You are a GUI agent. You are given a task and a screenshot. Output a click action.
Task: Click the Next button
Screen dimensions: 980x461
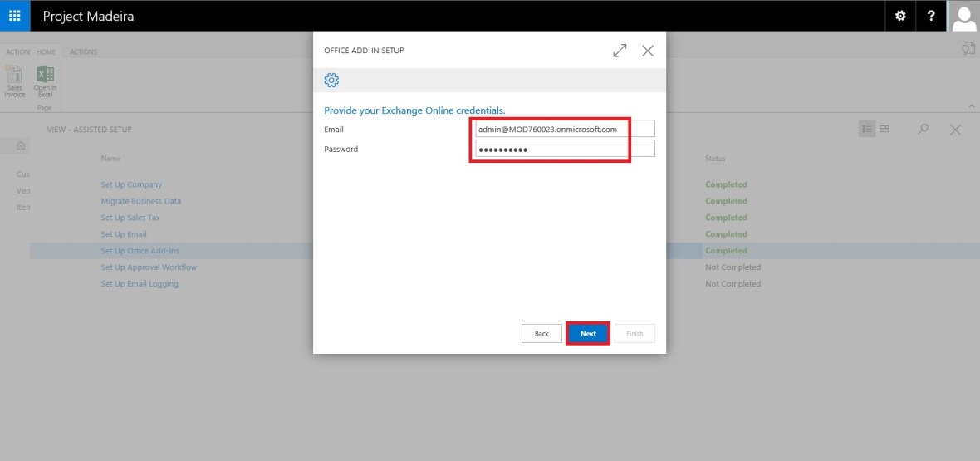click(x=588, y=333)
